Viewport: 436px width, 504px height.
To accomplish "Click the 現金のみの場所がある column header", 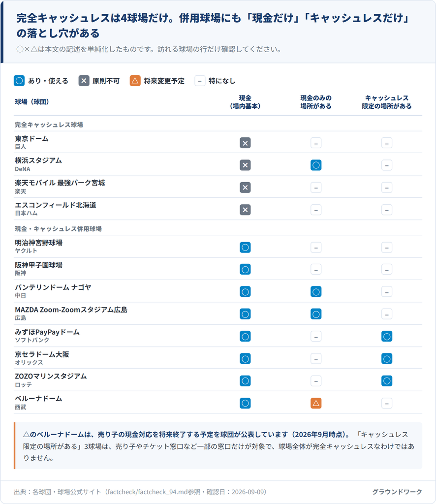I will tap(316, 102).
